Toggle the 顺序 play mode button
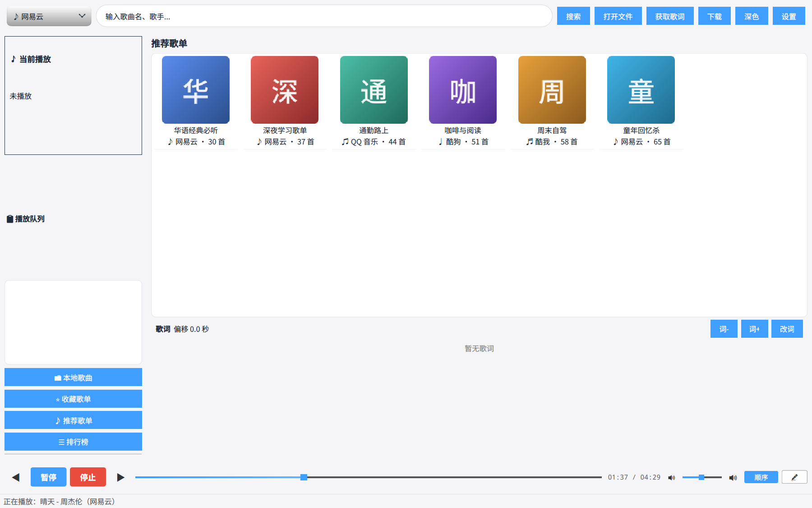 [761, 477]
